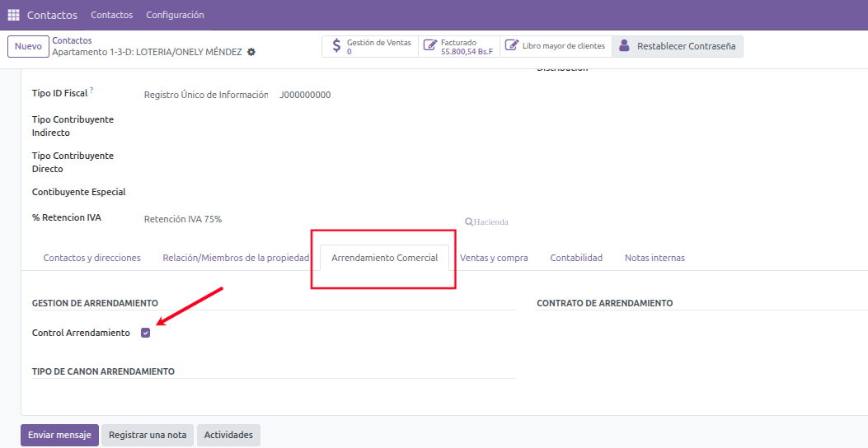Click the dollar icon for Gestión de Ventas
Screen dimensions: 868x448
point(336,46)
